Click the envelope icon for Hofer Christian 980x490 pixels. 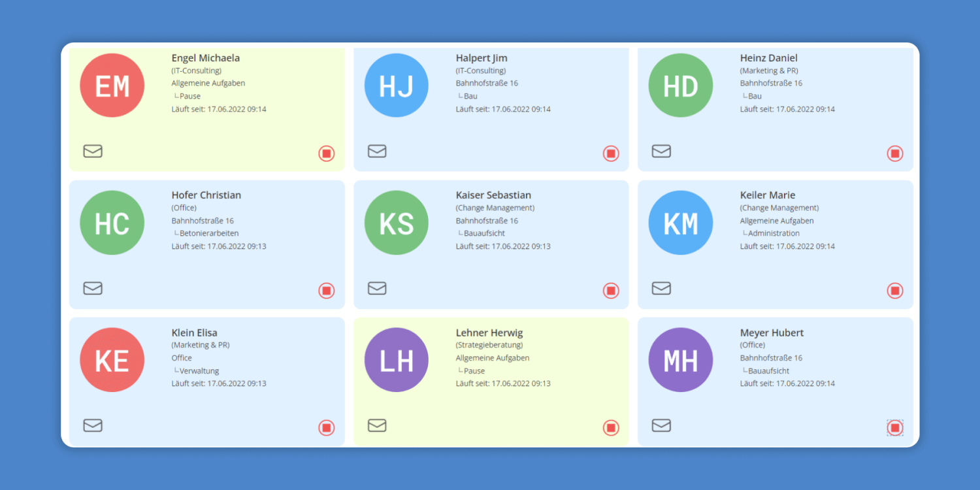pos(93,289)
